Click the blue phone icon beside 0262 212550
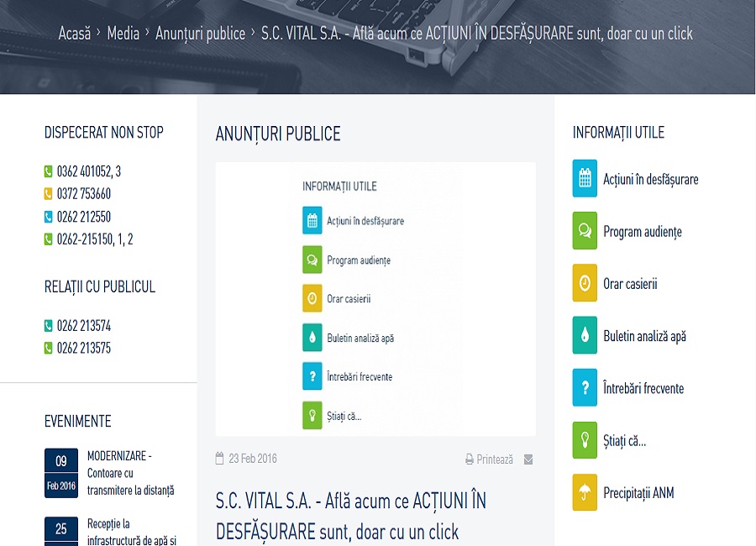This screenshot has height=546, width=756. coord(48,217)
